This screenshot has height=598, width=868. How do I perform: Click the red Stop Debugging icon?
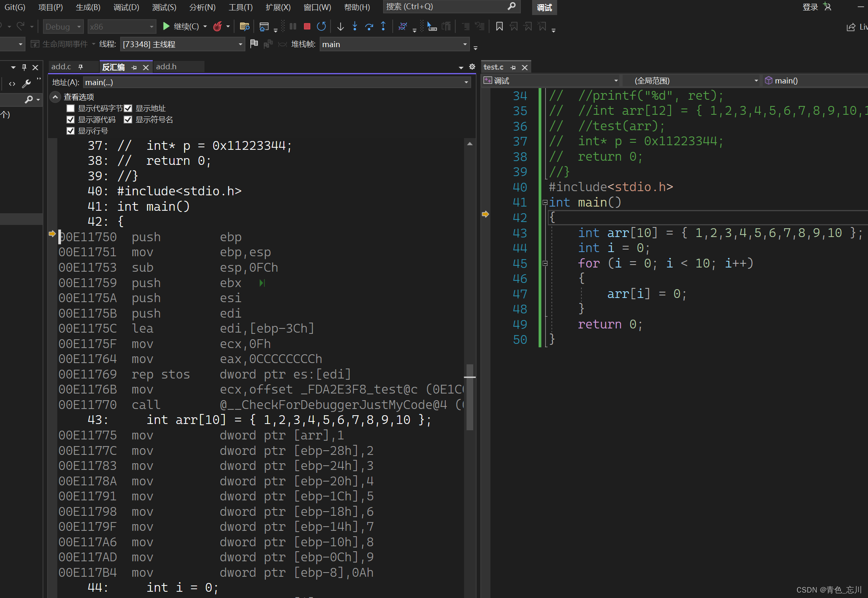click(x=307, y=27)
